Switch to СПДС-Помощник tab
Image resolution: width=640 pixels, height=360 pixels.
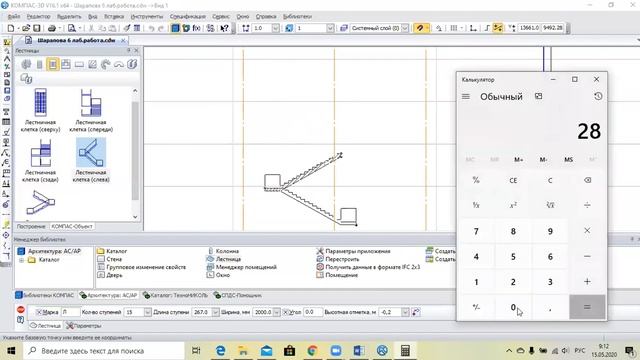point(238,295)
